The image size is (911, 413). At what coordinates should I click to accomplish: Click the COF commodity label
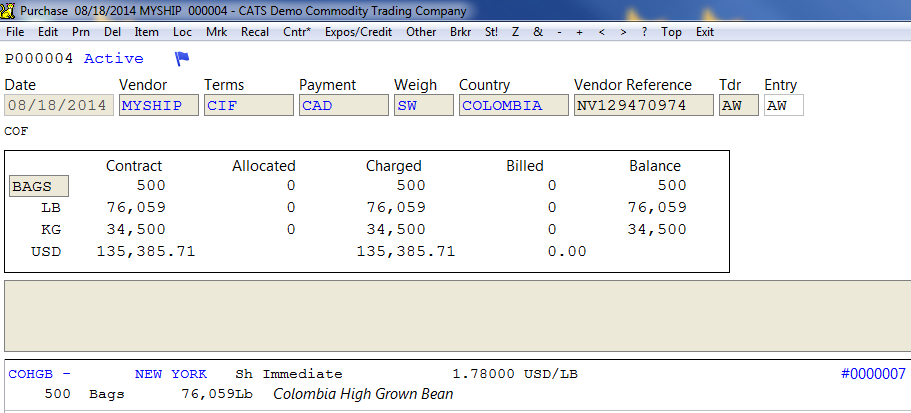click(x=16, y=131)
